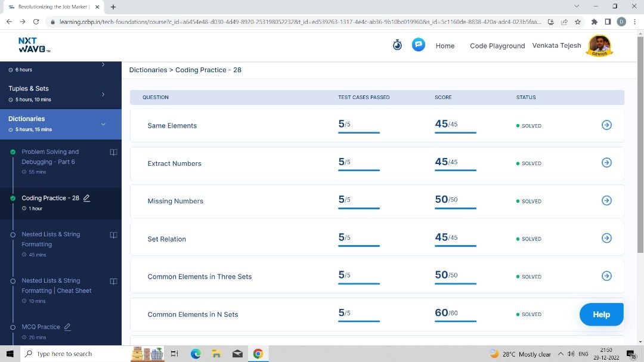
Task: Open Problem Solving and Debugging - Part 6 lesson
Action: click(x=50, y=157)
